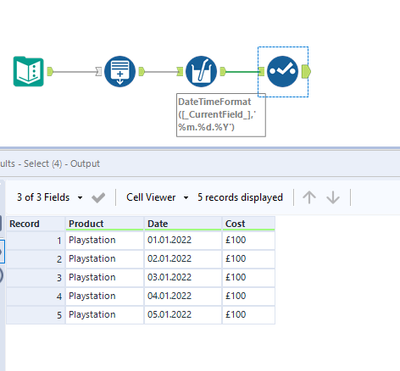Click the Record ID tool's input anchor

click(x=99, y=71)
